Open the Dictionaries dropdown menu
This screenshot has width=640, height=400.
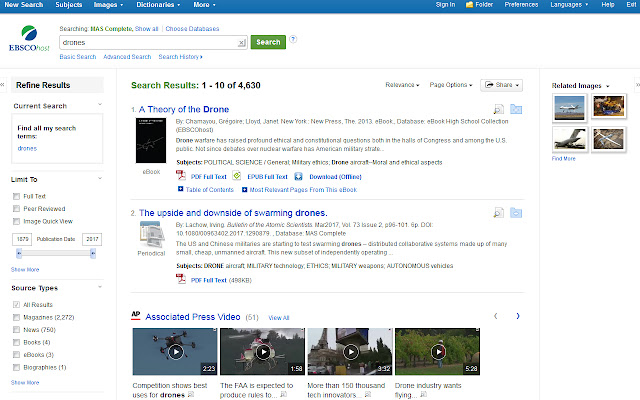pos(158,5)
